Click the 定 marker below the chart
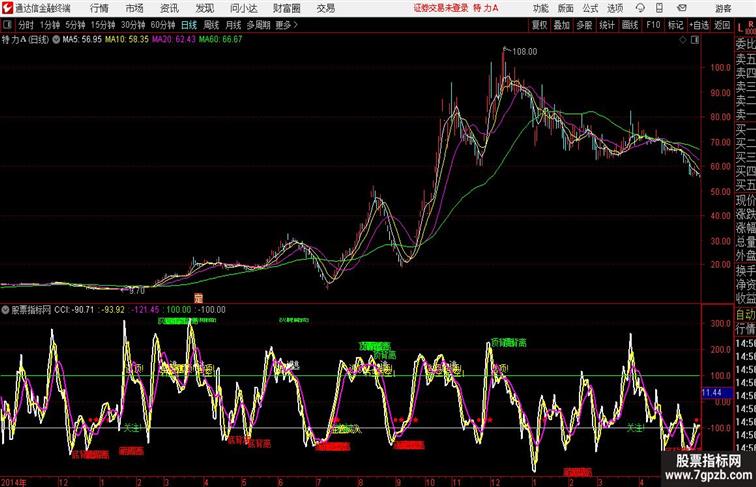The width and height of the screenshot is (756, 487). click(x=198, y=298)
